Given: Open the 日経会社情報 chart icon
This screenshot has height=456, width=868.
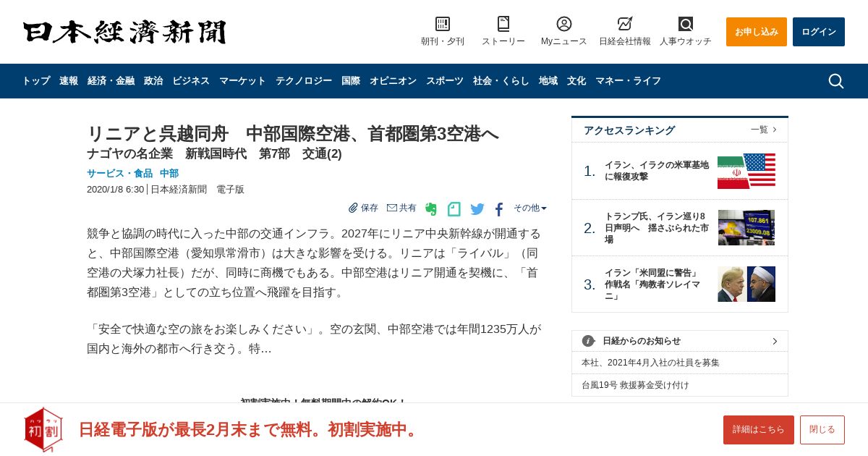Looking at the screenshot, I should click(x=625, y=24).
